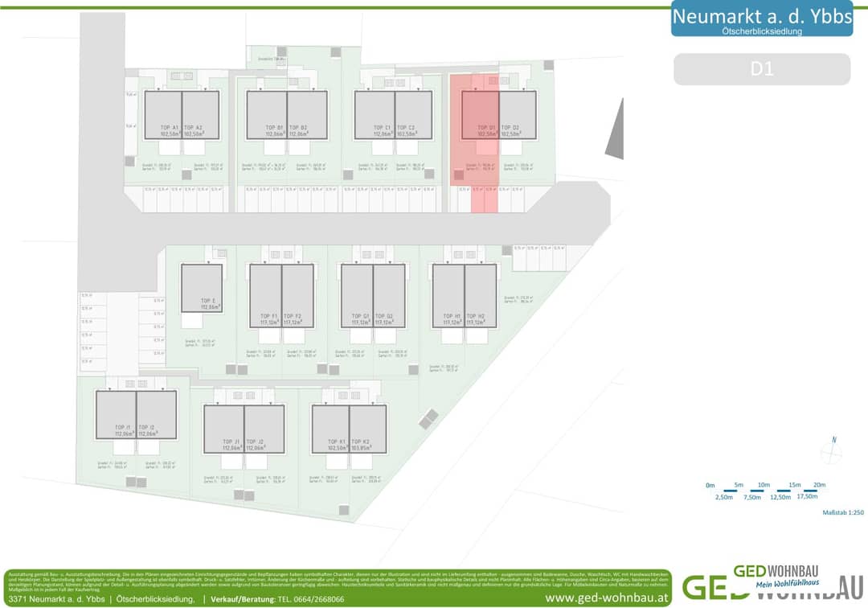
Task: Click the Mein Wohlfühlhaus slogan
Action: tap(788, 584)
